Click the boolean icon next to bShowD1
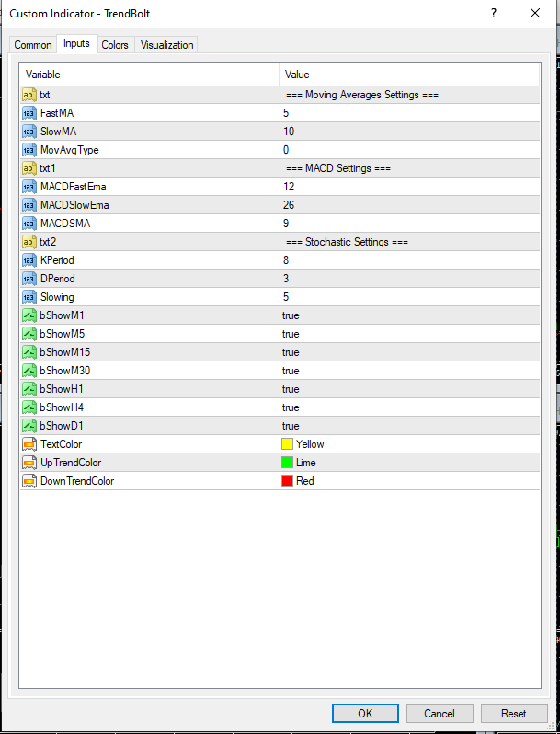 pyautogui.click(x=29, y=426)
